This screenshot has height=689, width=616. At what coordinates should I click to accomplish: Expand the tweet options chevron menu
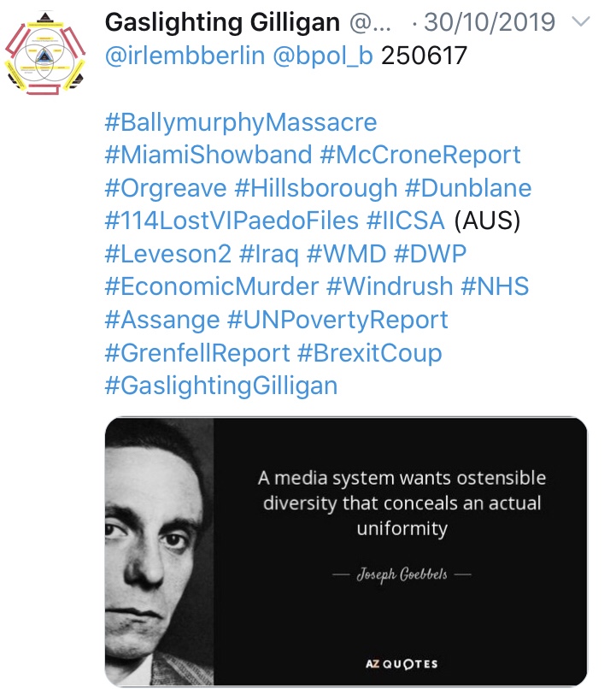[x=581, y=21]
